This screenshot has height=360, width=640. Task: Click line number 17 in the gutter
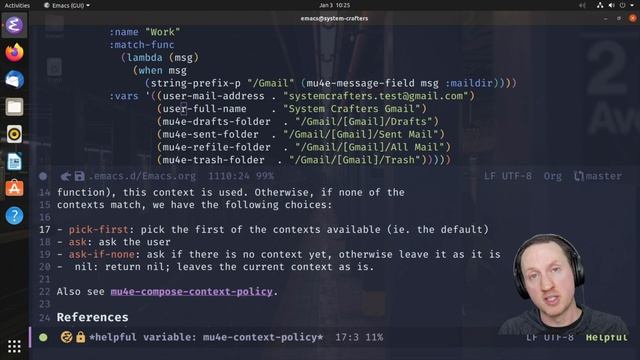click(x=45, y=229)
